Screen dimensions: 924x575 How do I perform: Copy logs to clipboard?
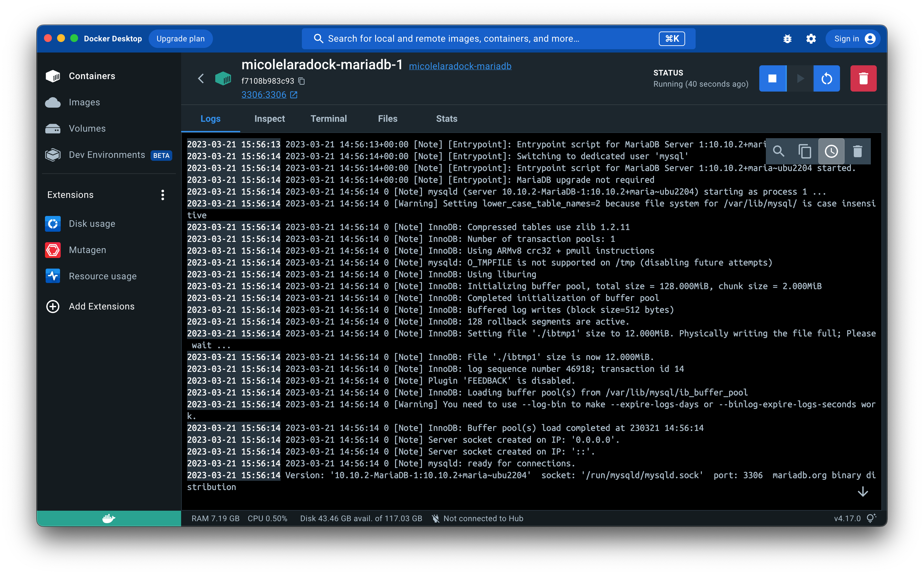pyautogui.click(x=805, y=151)
